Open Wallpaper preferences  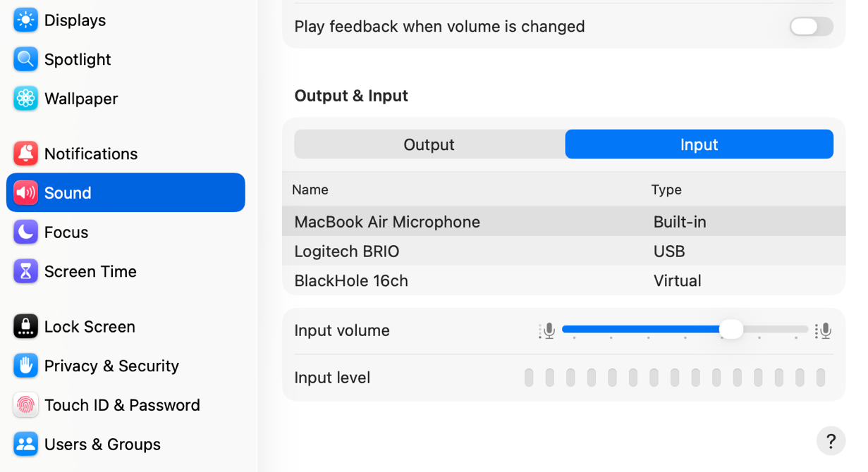pos(25,99)
